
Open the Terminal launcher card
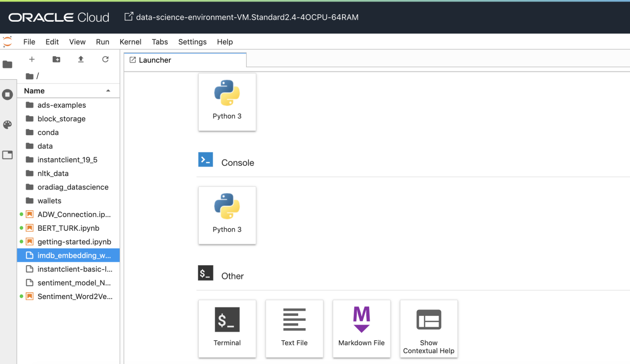pyautogui.click(x=227, y=328)
